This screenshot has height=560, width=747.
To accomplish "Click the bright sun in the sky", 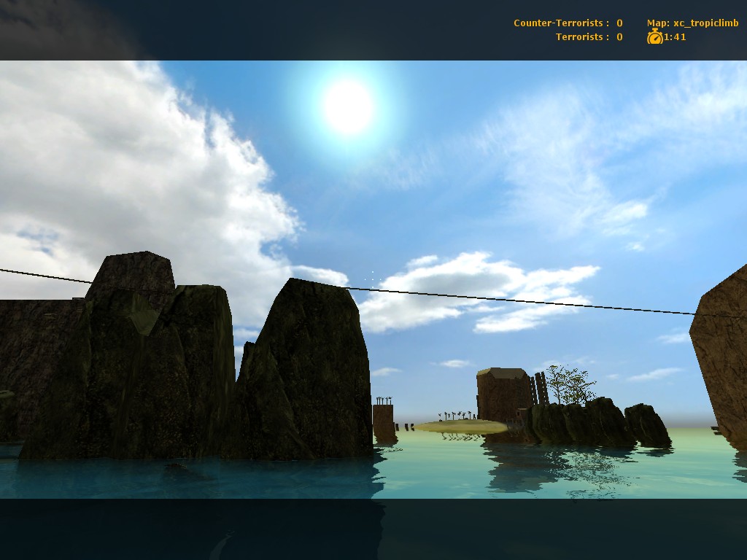I will click(348, 107).
